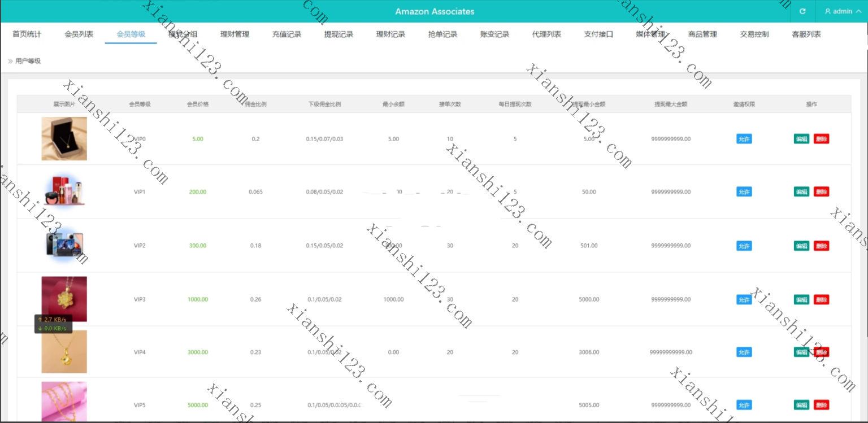Click the 3006.00 minimum withdrawal for VIP4
The height and width of the screenshot is (423, 868).
tap(589, 352)
